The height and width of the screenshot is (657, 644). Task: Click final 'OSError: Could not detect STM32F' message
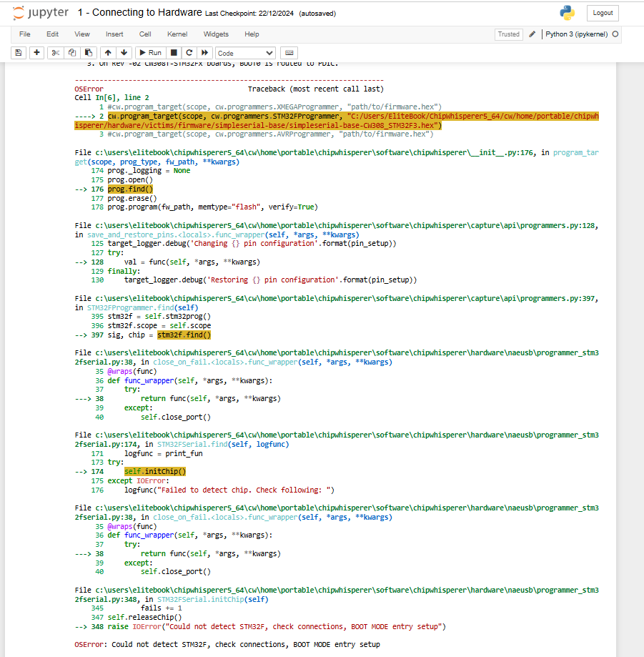pos(227,644)
